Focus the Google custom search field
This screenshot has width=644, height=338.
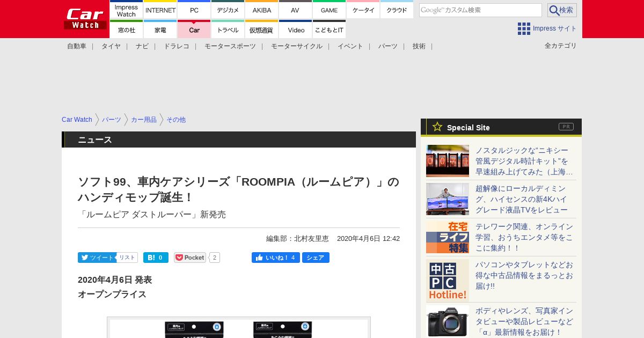(480, 10)
